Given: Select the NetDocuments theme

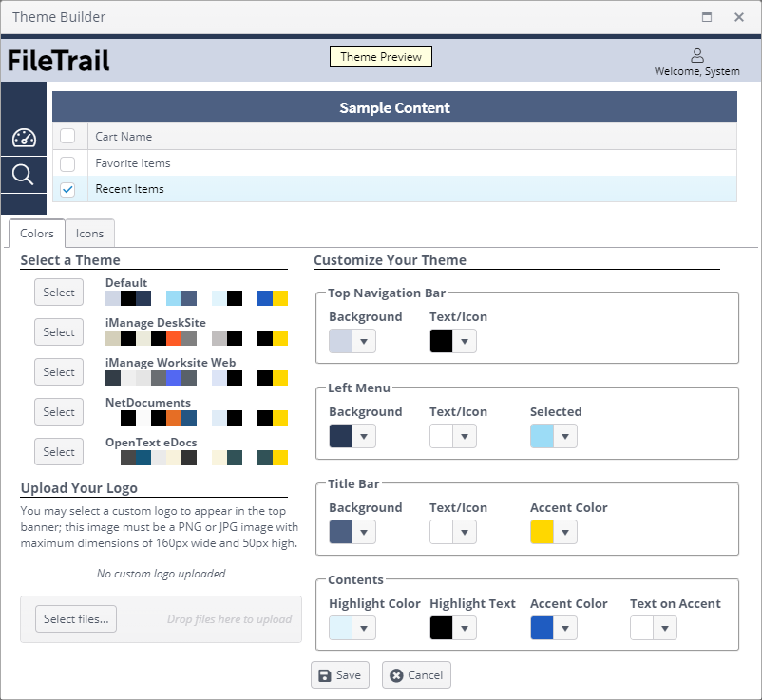Looking at the screenshot, I should point(59,412).
